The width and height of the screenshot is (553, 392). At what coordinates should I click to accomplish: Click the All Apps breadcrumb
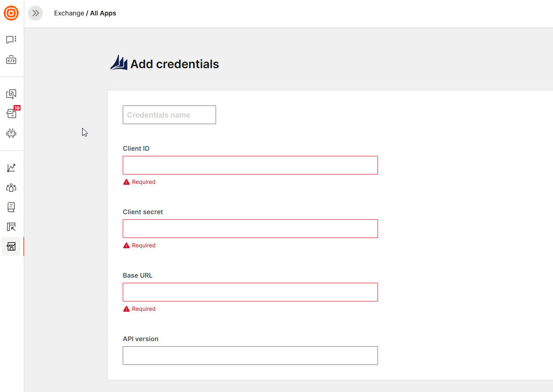(103, 13)
